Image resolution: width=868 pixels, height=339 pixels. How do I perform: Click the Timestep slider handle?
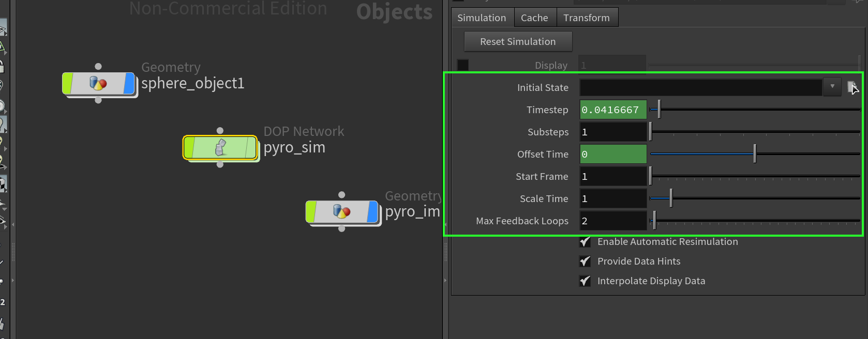tap(659, 110)
